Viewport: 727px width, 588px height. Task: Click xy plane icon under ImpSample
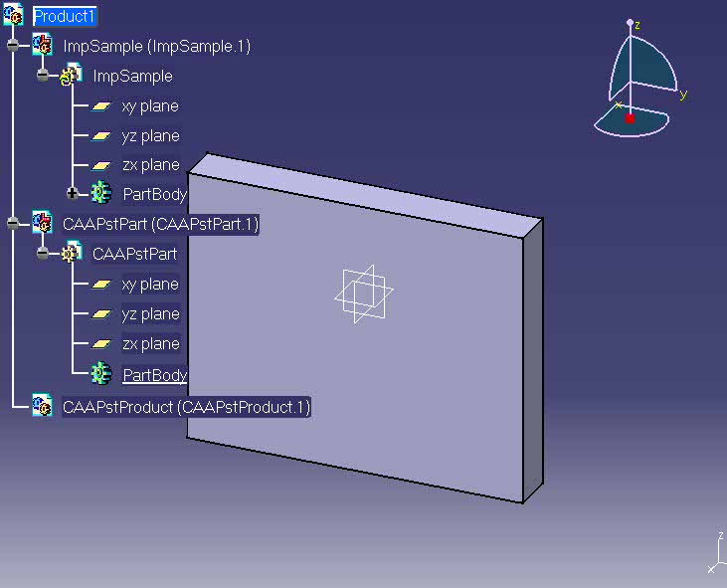pyautogui.click(x=101, y=106)
